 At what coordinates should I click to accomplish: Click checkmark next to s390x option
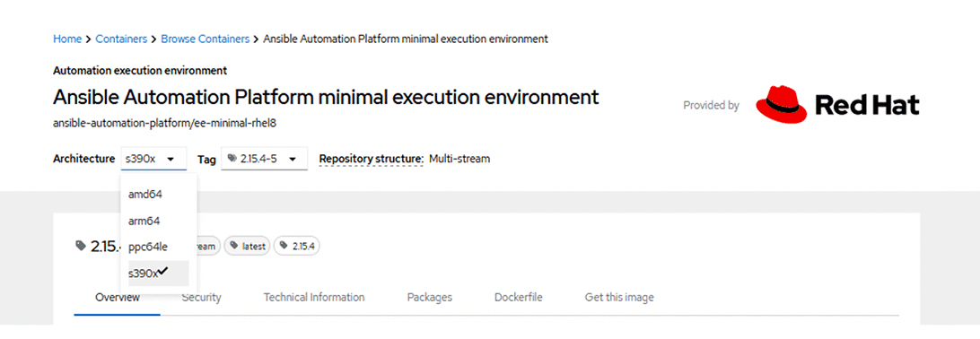click(x=163, y=271)
